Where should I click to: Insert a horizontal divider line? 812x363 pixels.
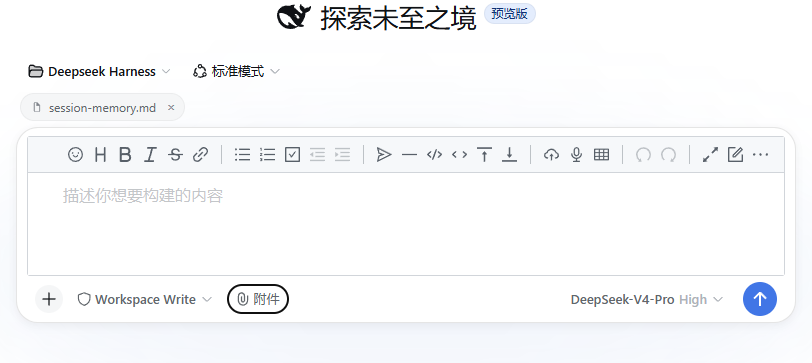(x=410, y=154)
